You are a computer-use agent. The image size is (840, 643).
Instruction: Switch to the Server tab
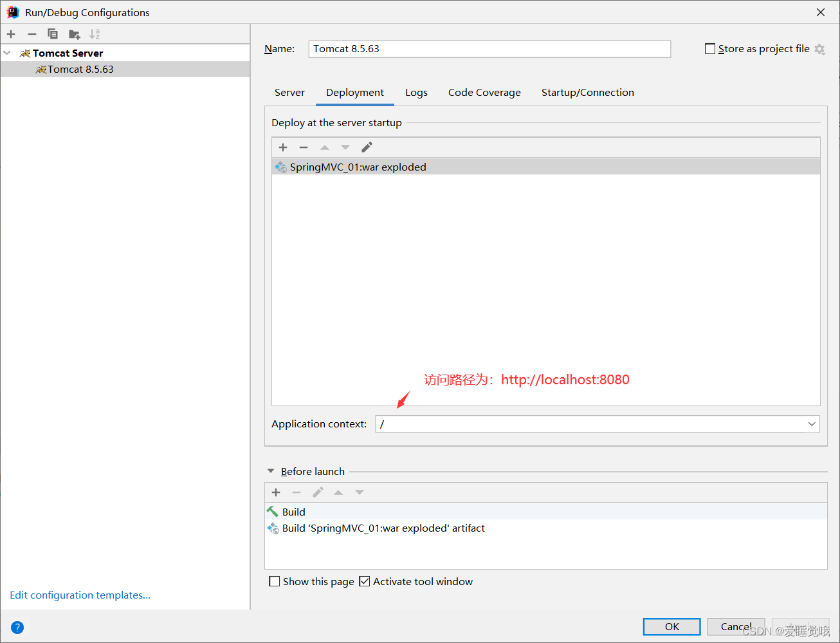pos(289,93)
